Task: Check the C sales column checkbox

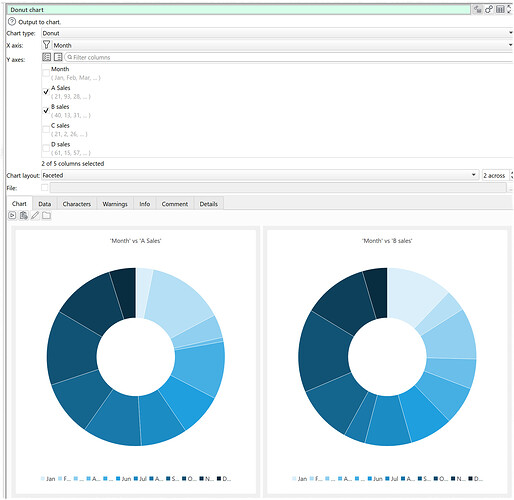Action: 46,129
